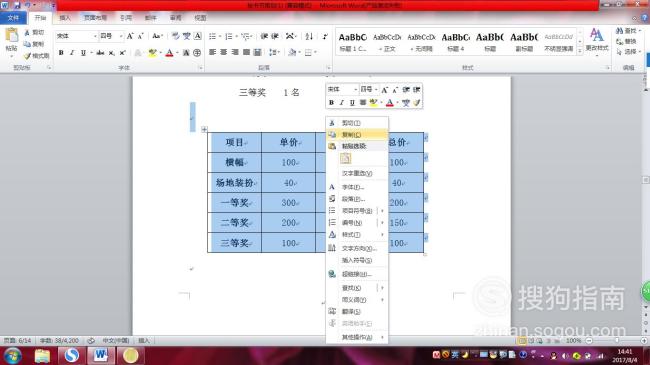The height and width of the screenshot is (365, 650).
Task: Click the Windows Start button
Action: [x=12, y=356]
